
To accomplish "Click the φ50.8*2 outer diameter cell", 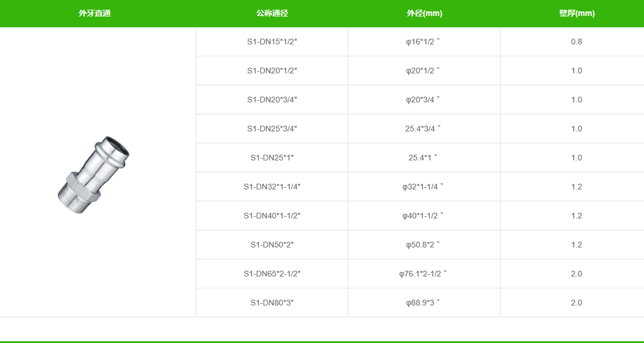I will click(423, 245).
